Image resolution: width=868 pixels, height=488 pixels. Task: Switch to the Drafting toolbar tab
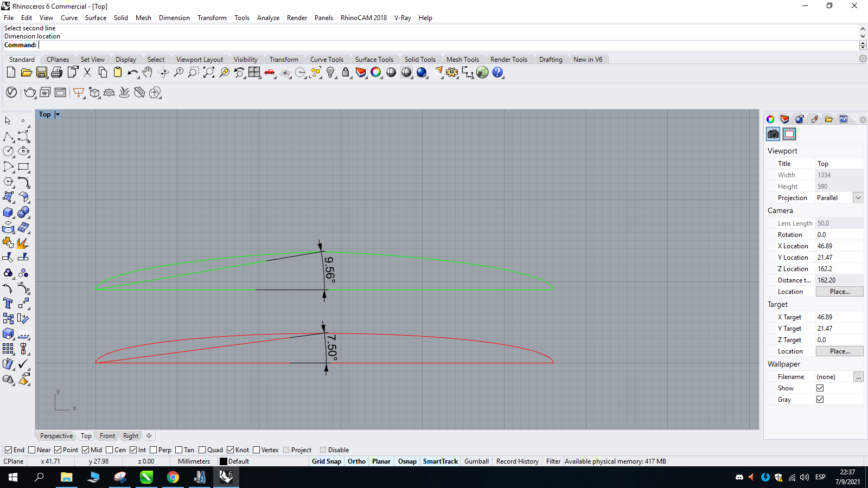pyautogui.click(x=551, y=60)
